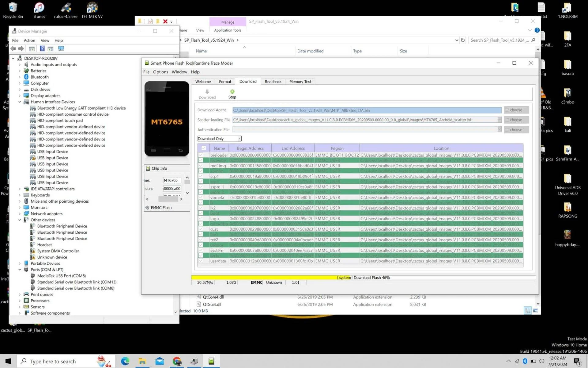Toggle the preloader partition checkbox

201,155
